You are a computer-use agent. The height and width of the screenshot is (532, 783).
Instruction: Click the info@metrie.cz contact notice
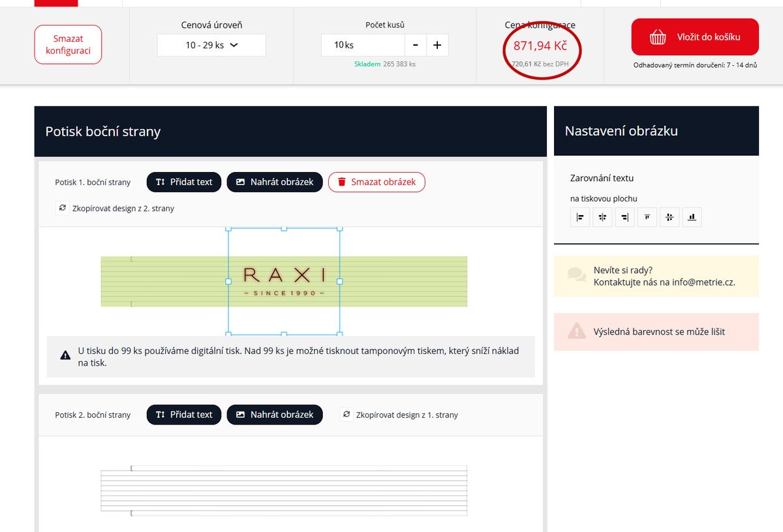pyautogui.click(x=656, y=276)
